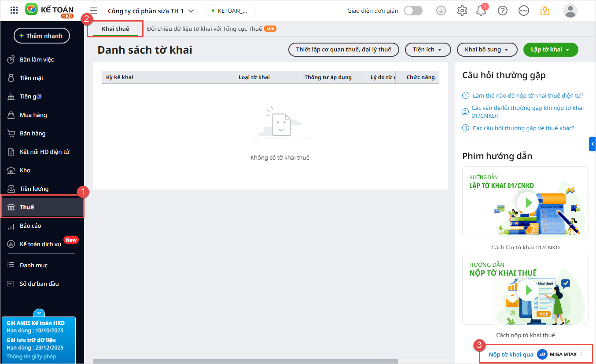This screenshot has height=364, width=596.
Task: Open link Làm thế nào để nộp tờ khai thuế điện tử
Action: (x=528, y=95)
